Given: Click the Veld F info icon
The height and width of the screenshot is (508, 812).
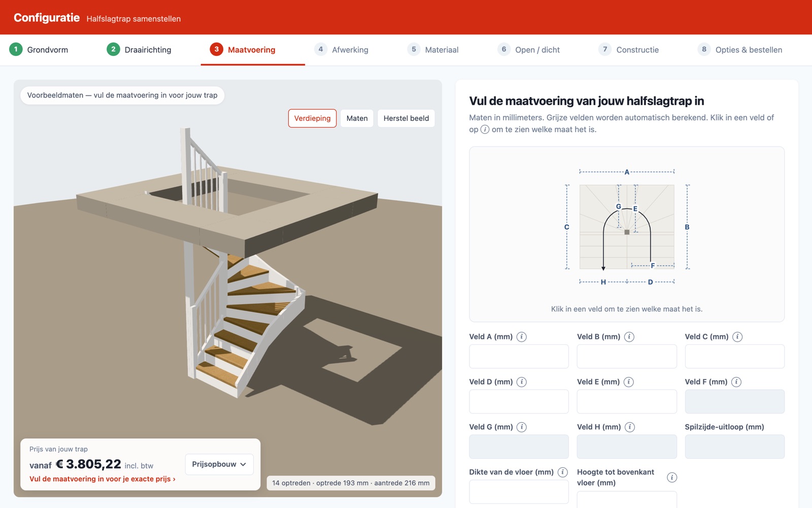Looking at the screenshot, I should [x=736, y=382].
